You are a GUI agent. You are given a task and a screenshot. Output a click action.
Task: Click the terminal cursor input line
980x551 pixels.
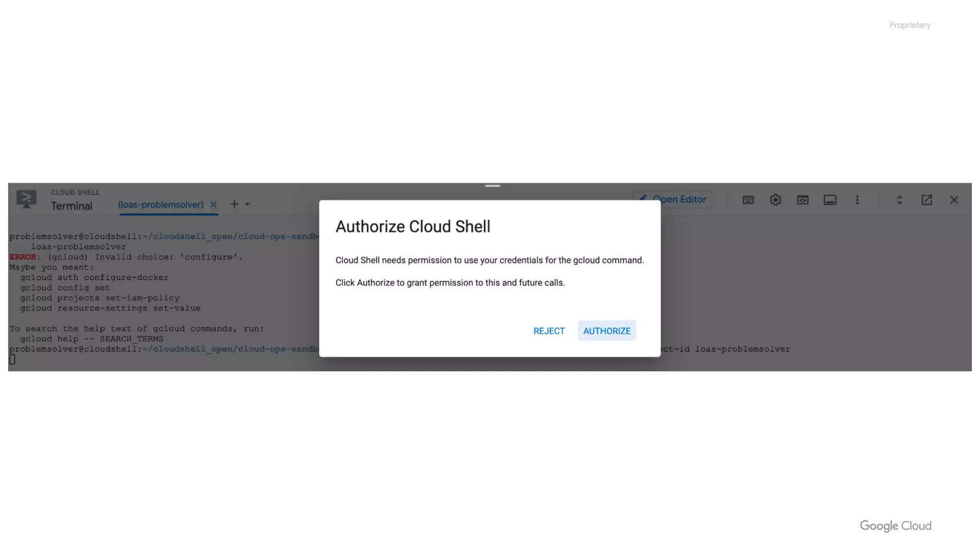click(x=12, y=360)
